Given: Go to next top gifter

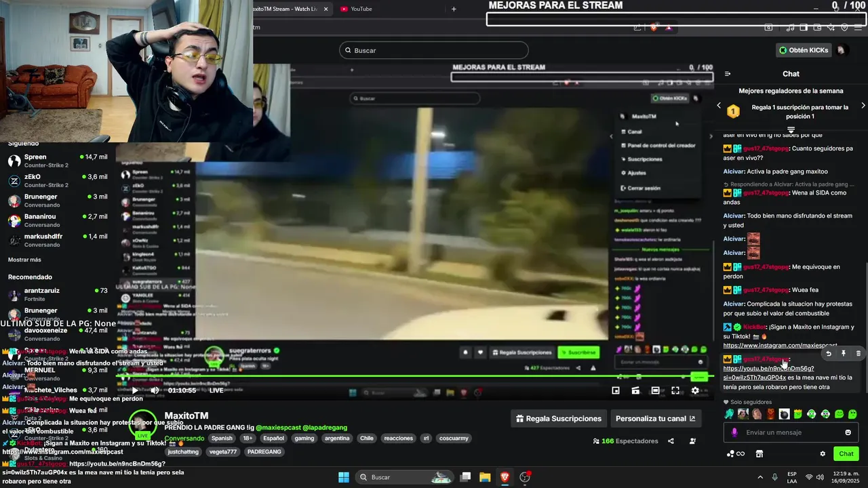Looking at the screenshot, I should [x=863, y=106].
